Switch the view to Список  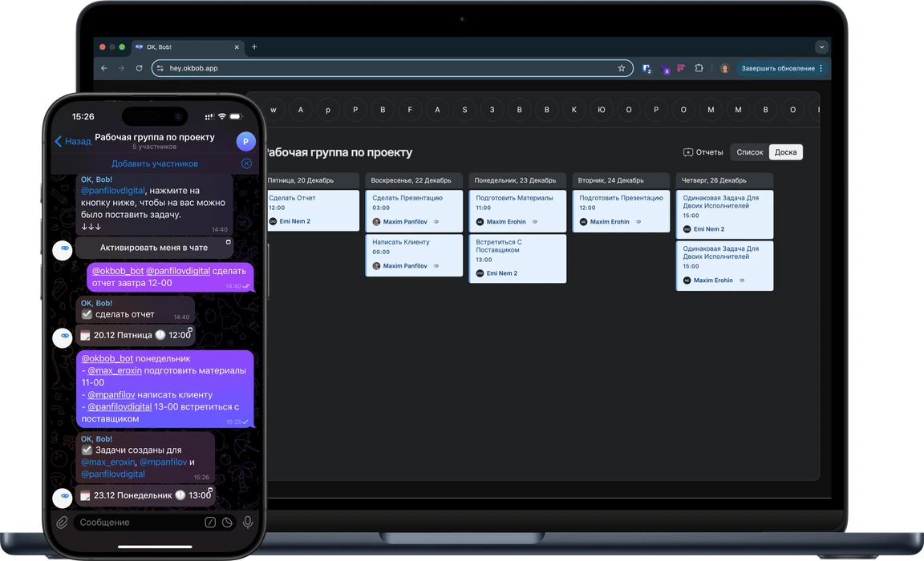(x=749, y=152)
